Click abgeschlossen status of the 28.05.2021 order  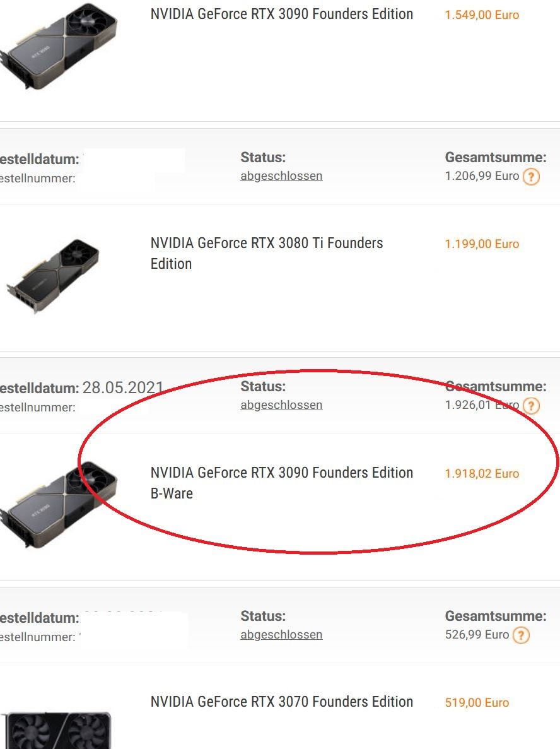(281, 405)
